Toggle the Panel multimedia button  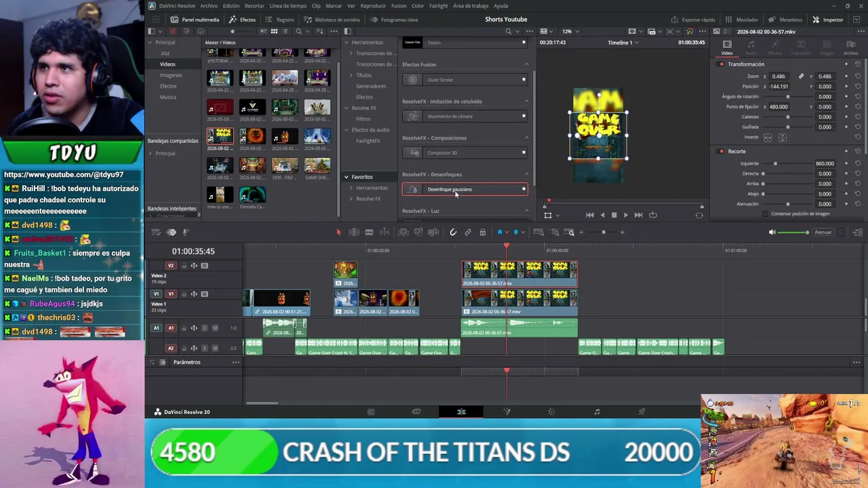(x=195, y=20)
